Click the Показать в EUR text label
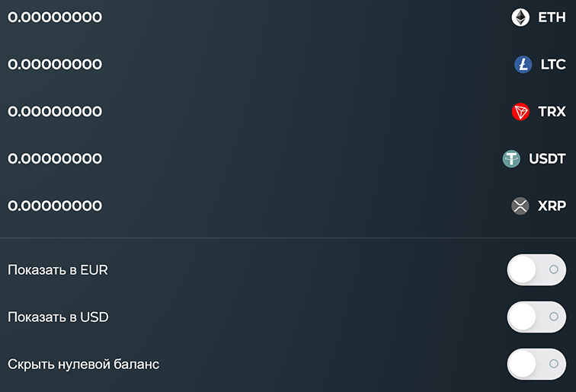Screen dimensions: 576x392 pyautogui.click(x=58, y=269)
